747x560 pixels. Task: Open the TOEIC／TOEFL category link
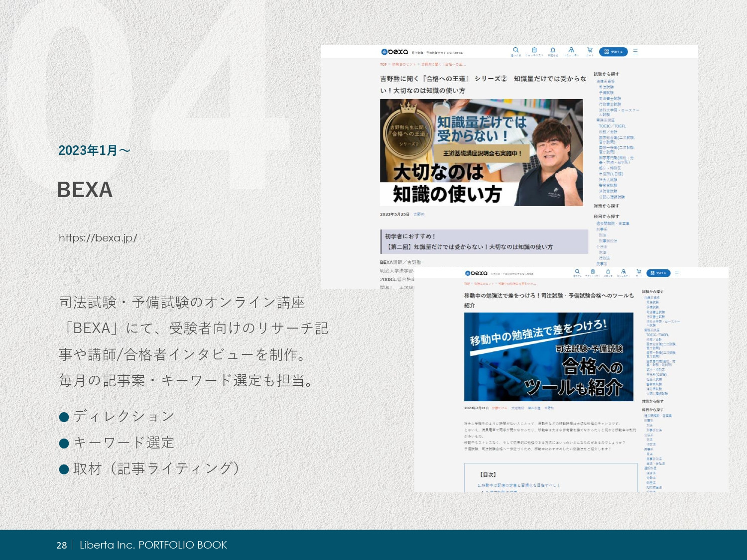click(613, 126)
